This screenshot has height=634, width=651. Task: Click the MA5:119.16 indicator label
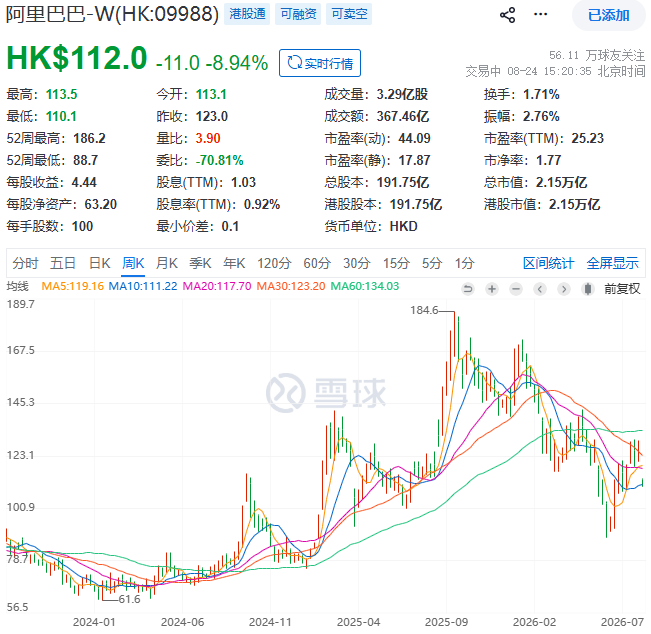pos(73,286)
